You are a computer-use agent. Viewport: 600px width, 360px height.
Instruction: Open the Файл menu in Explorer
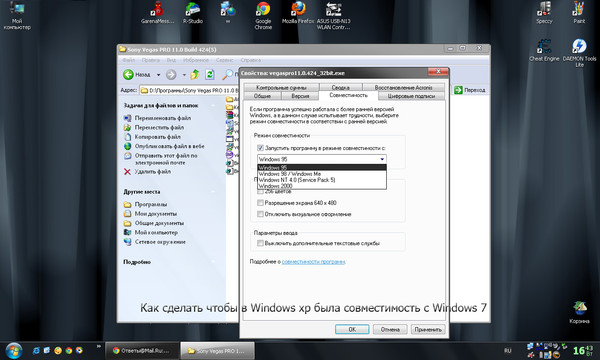tap(128, 60)
